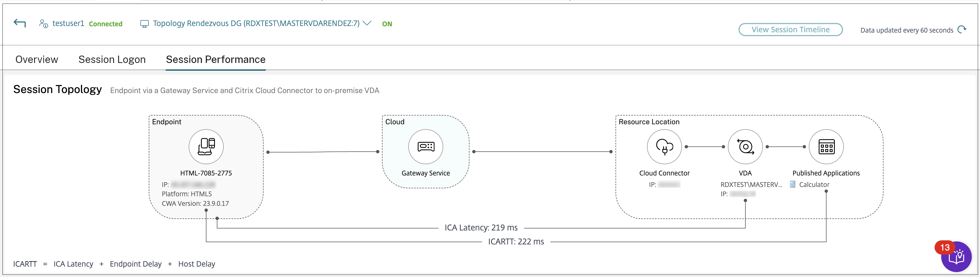Click the VDA node icon
This screenshot has width=980, height=277.
(x=745, y=147)
